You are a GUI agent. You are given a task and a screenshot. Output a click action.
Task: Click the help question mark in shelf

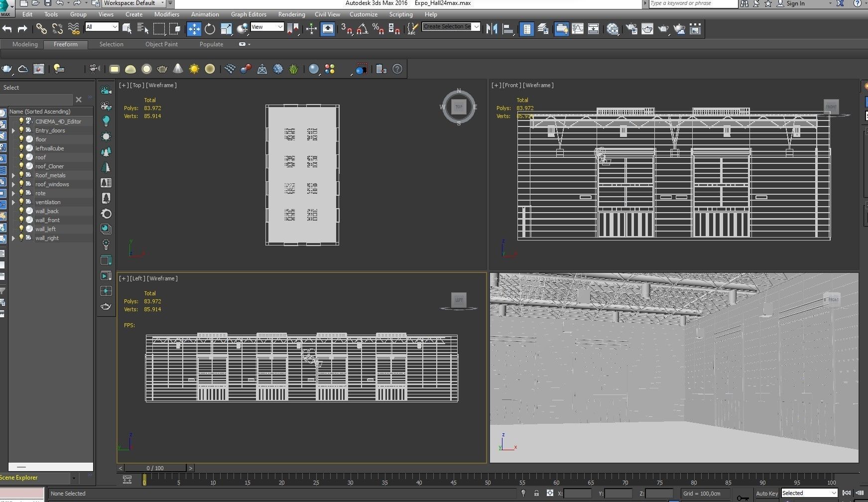click(397, 69)
